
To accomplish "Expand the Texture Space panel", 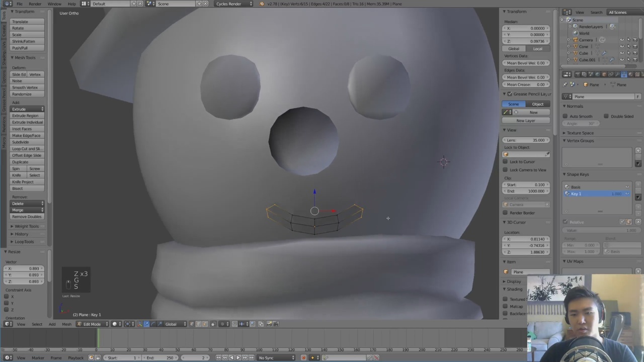I will (x=580, y=133).
